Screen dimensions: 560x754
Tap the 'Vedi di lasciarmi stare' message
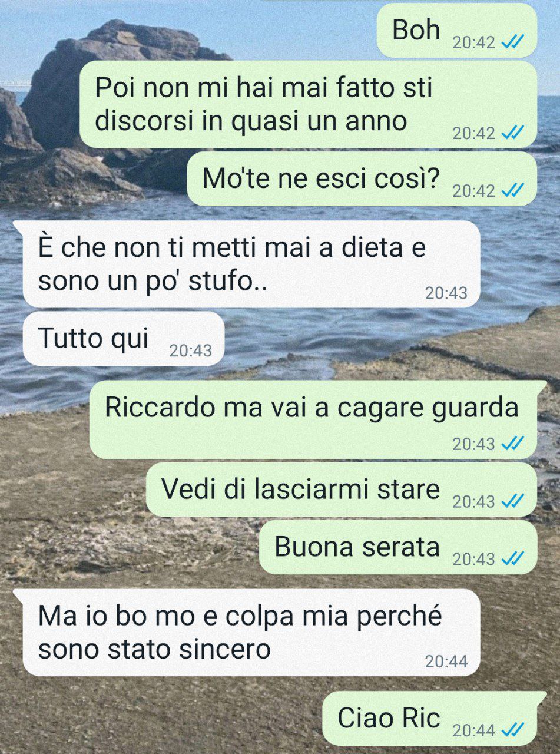point(342,490)
